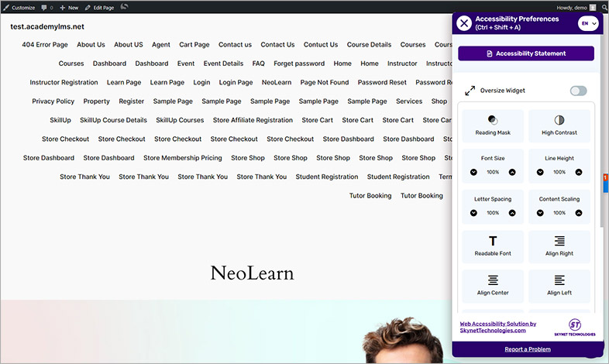Open the EN language dropdown
The height and width of the screenshot is (364, 609).
588,23
